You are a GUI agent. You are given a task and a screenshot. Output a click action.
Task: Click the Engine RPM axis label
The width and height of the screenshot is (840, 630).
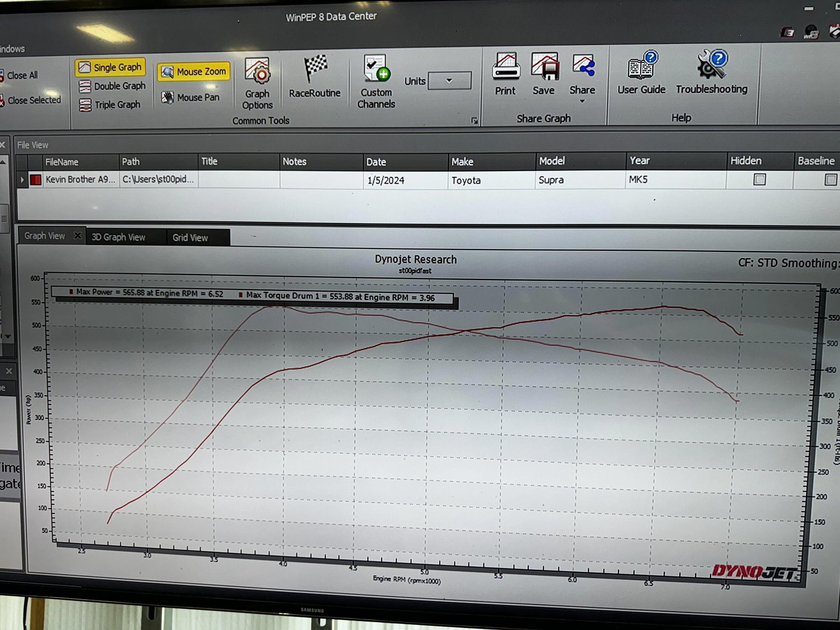point(407,580)
